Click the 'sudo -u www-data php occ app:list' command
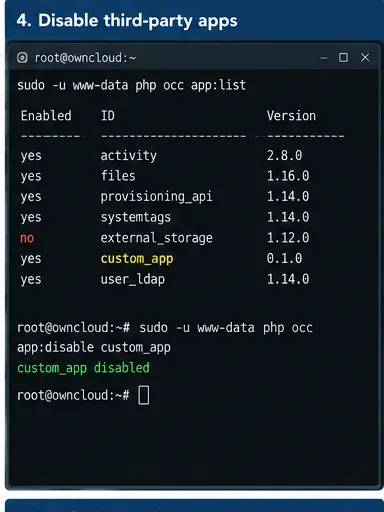Screen dimensions: 384x512 click(132, 85)
